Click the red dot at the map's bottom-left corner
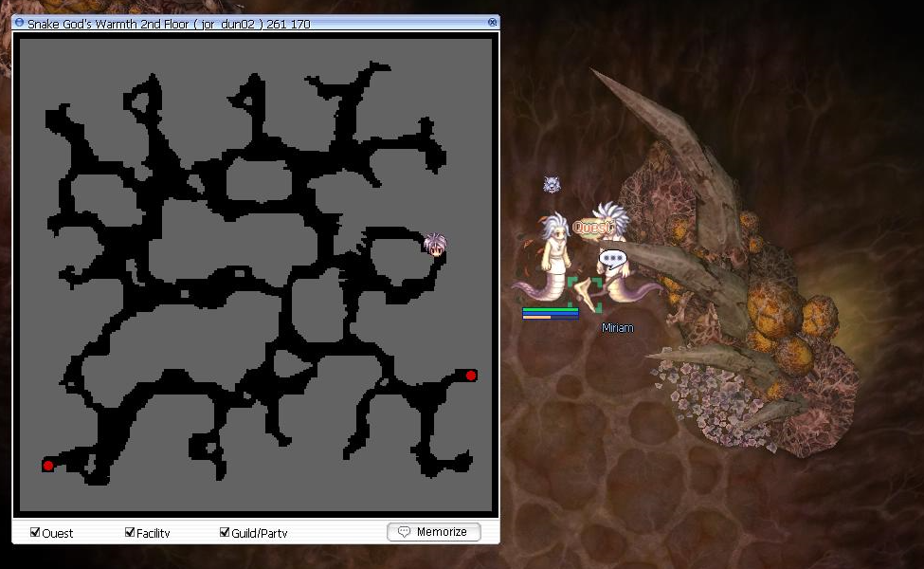 (48, 466)
